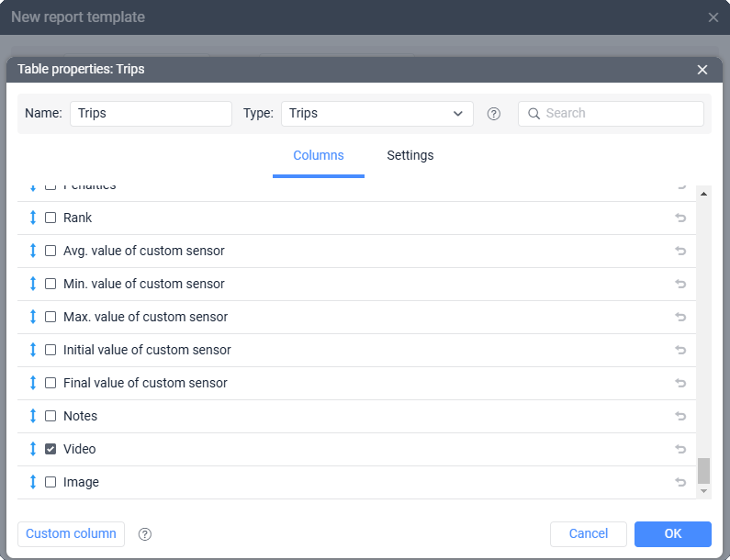The image size is (730, 560).
Task: Select the Columns tab
Action: 319,156
